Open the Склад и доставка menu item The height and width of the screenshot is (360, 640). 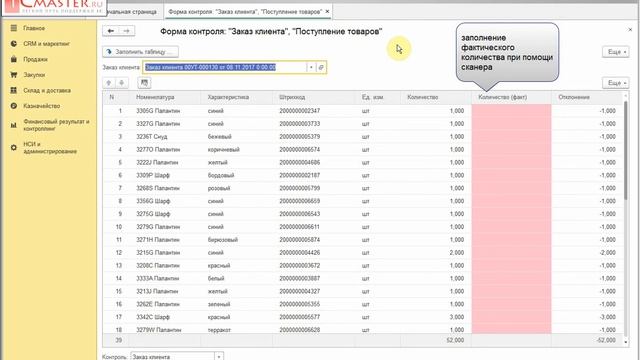coord(47,90)
